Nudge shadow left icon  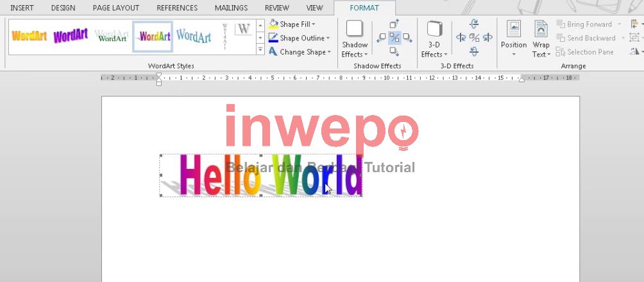(x=381, y=38)
